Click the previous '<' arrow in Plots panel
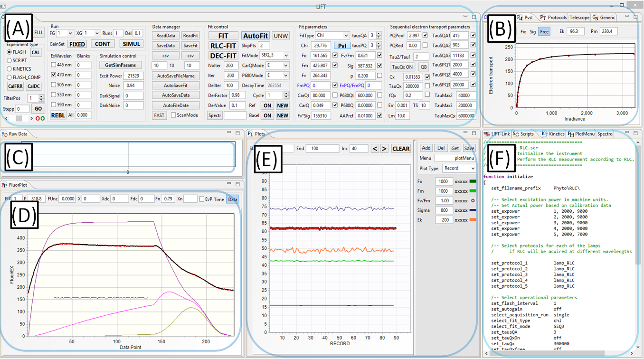Screen dimensions: 644x359 pos(375,149)
